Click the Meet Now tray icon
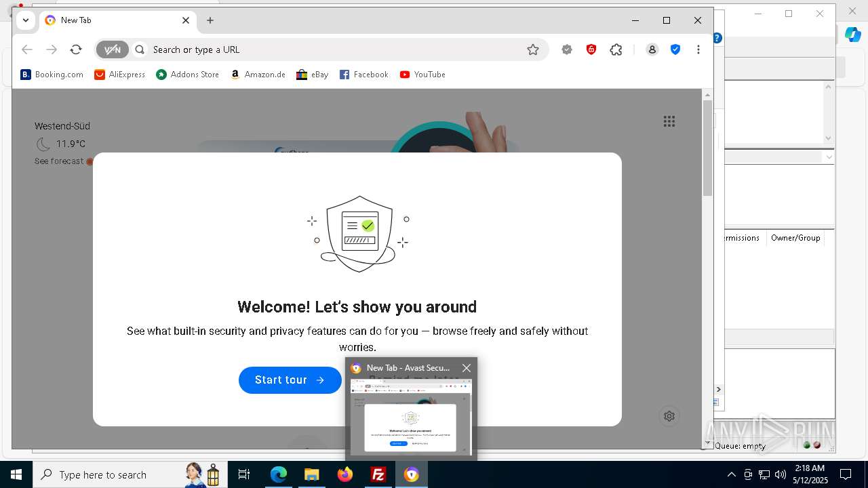868x488 pixels. [748, 474]
